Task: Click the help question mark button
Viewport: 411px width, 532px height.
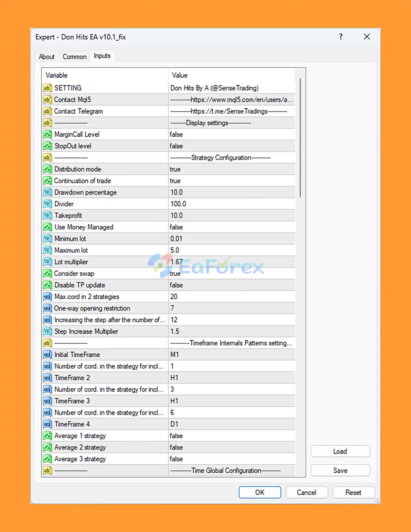Action: pos(341,37)
